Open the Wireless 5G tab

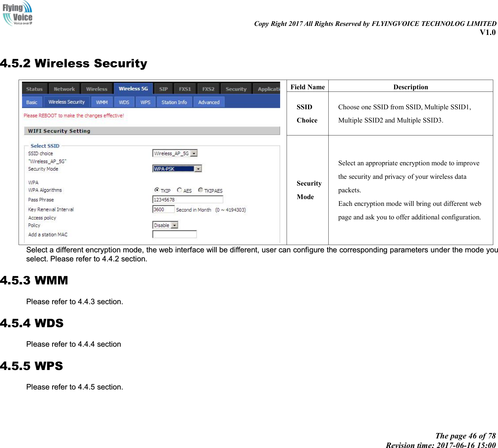(x=133, y=88)
